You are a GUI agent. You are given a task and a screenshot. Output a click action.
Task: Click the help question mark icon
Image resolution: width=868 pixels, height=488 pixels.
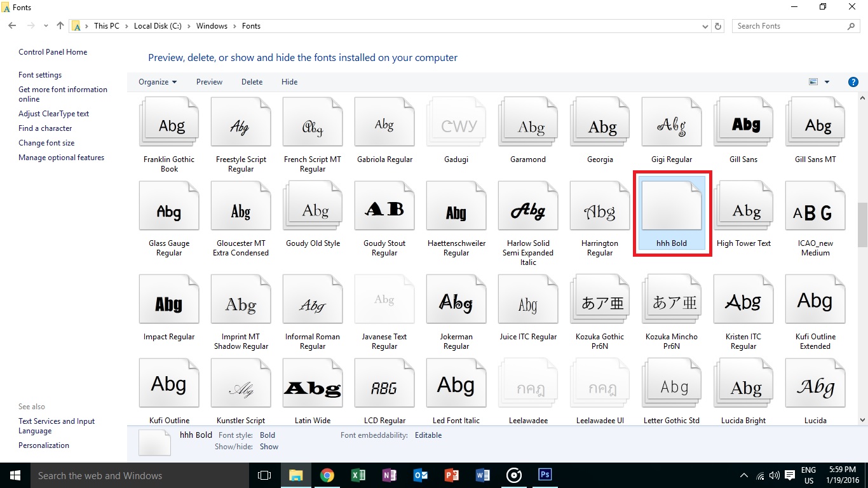click(x=853, y=82)
